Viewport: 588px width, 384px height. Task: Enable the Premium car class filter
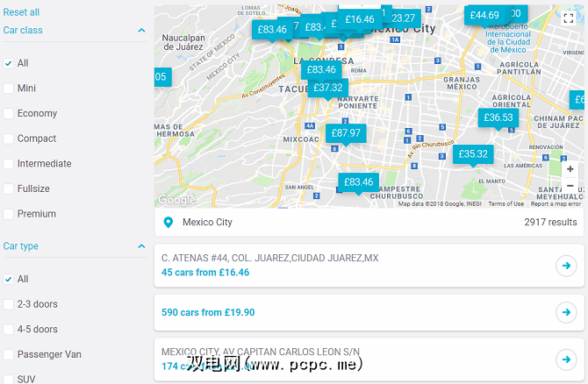(8, 214)
